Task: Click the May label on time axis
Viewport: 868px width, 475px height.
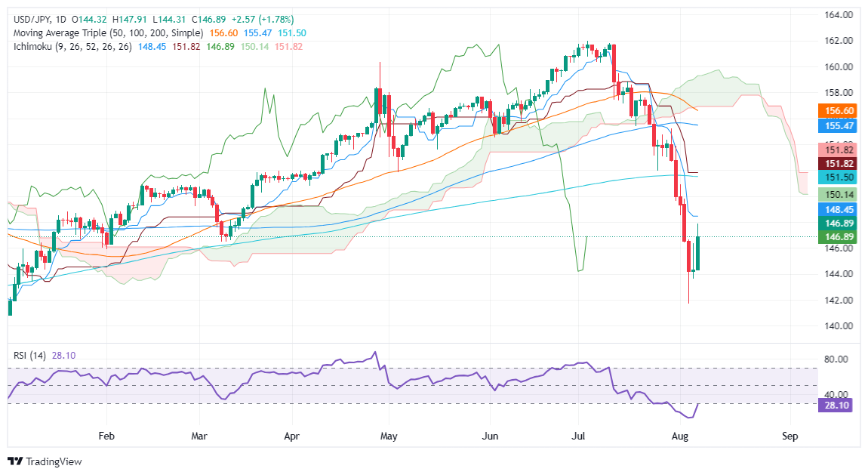Action: (389, 436)
